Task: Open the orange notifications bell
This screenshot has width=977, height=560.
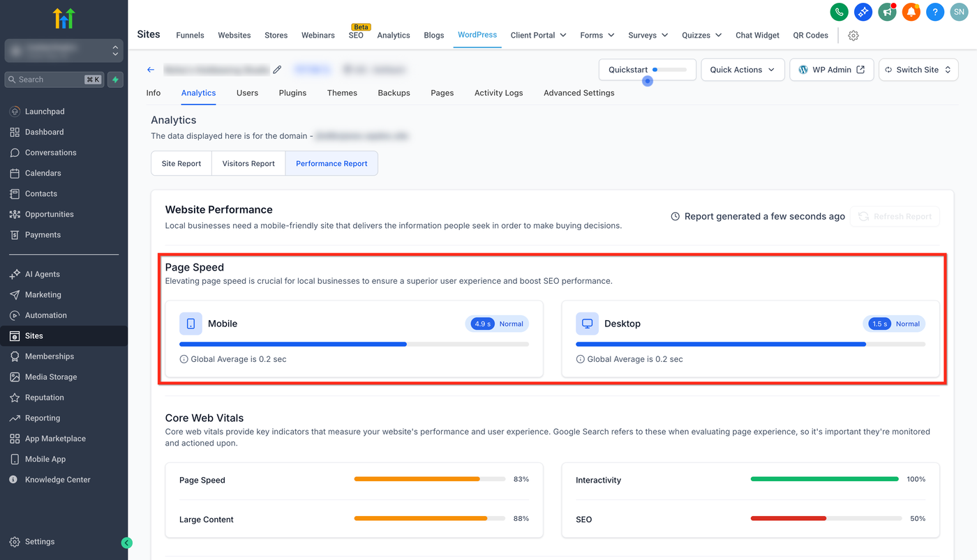Action: [x=911, y=12]
